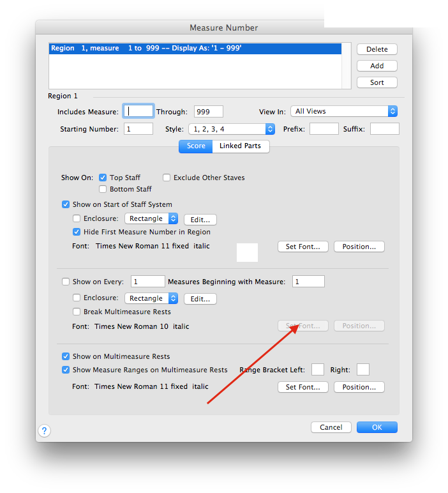The image size is (448, 493).
Task: Expand the first Enclosure Rectangle dropdown
Action: [x=151, y=218]
